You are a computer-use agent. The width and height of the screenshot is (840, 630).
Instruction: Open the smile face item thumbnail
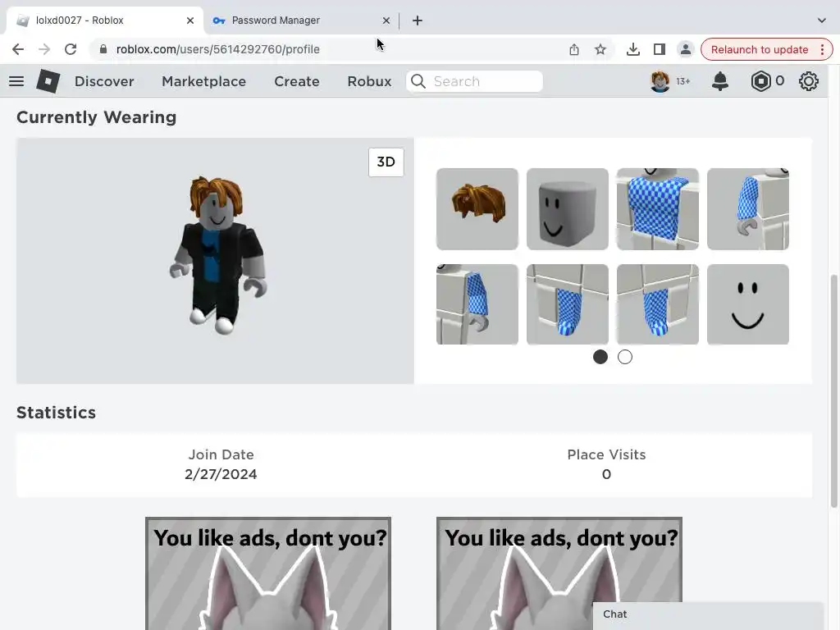(x=748, y=304)
